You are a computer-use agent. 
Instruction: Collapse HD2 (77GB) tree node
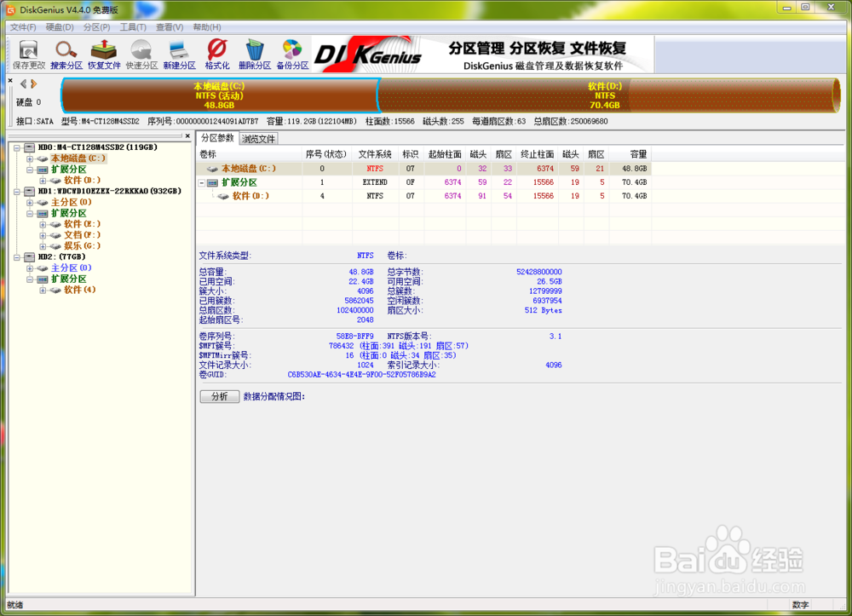pos(17,257)
